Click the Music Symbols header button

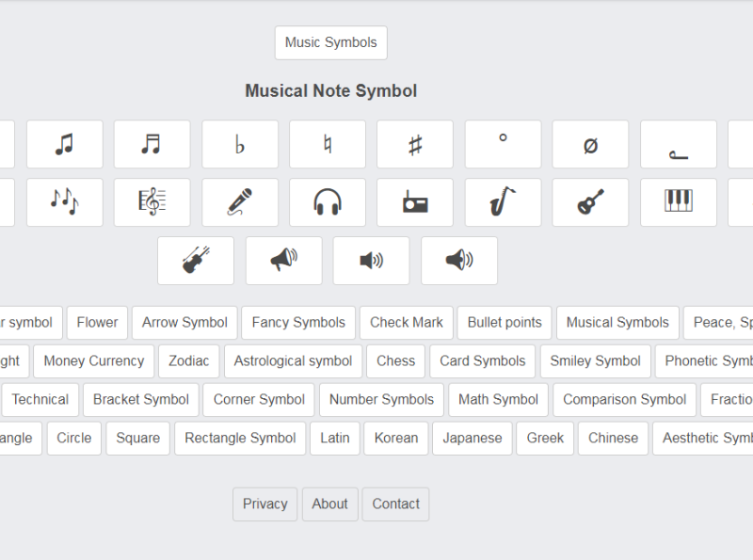click(x=330, y=42)
